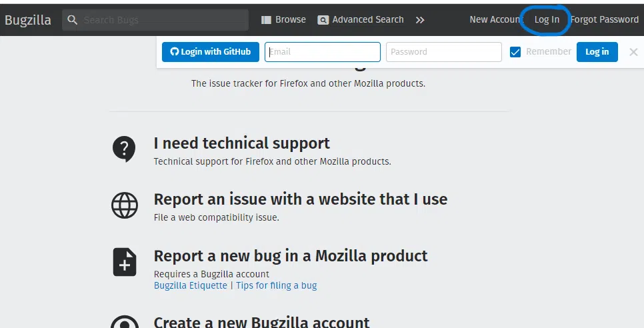644x328 pixels.
Task: Close the login panel with X
Action: pyautogui.click(x=633, y=52)
